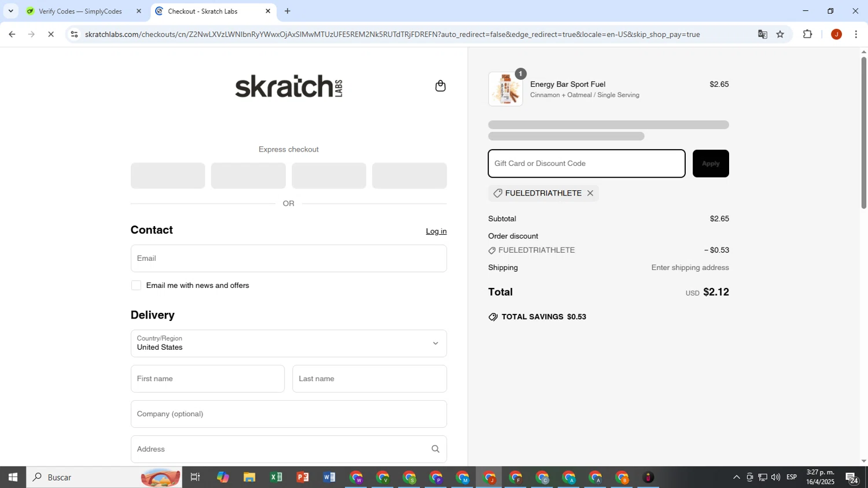868x488 pixels.
Task: Close the Verify Codes SimplyCodes tab
Action: tap(138, 11)
